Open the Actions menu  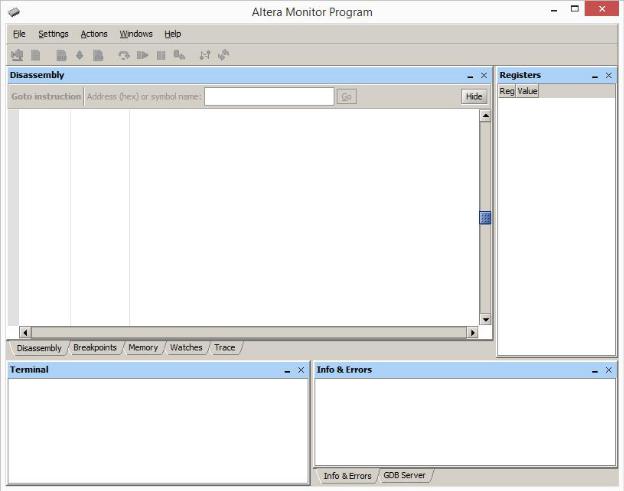[x=94, y=34]
